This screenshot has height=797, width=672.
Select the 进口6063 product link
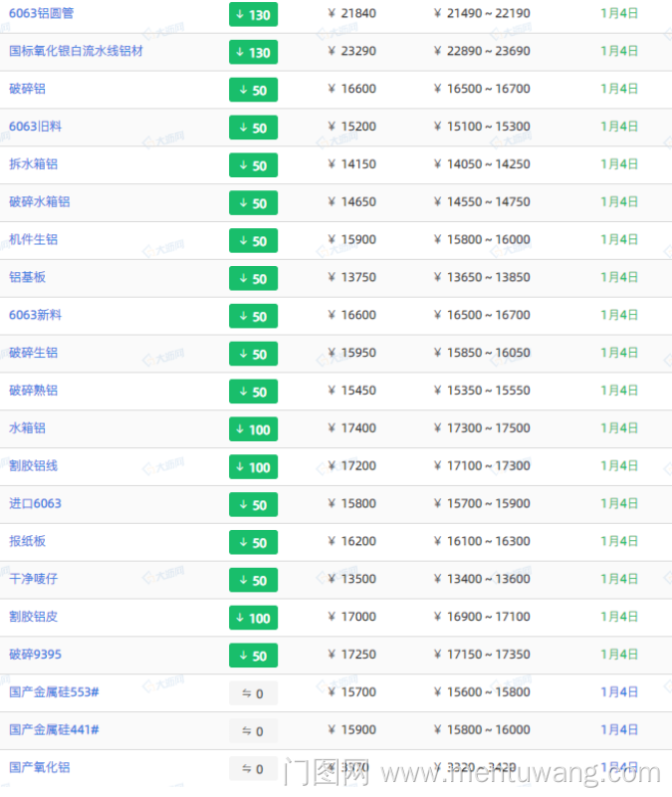(35, 504)
